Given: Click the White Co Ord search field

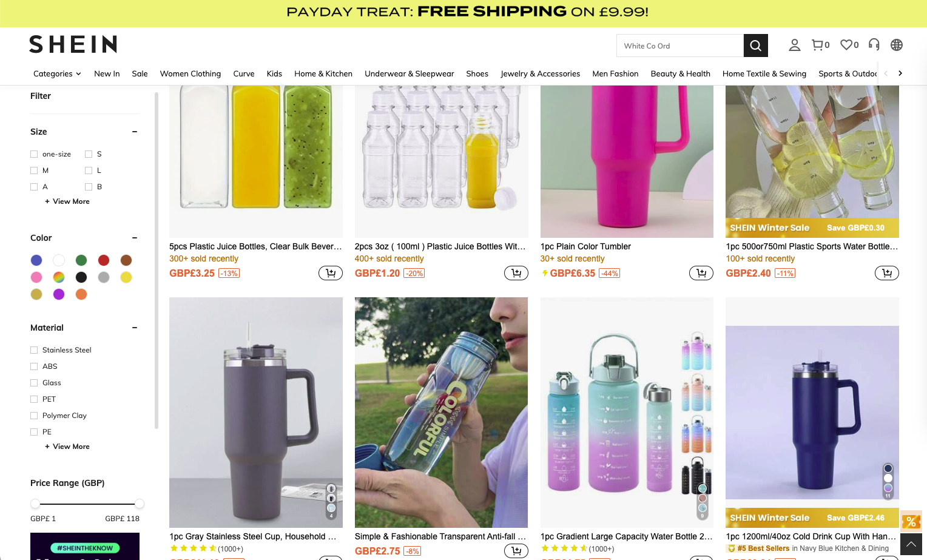Looking at the screenshot, I should coord(680,46).
